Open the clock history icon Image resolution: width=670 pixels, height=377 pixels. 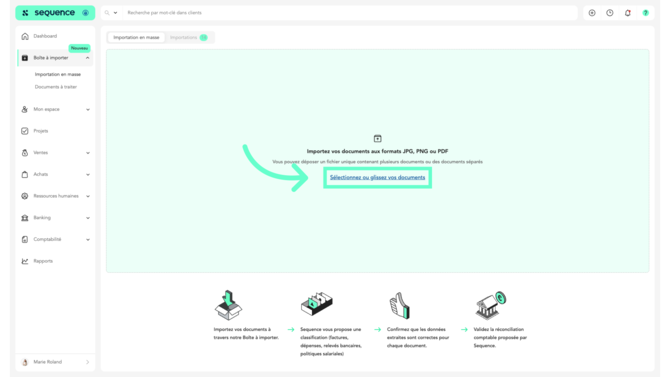tap(610, 13)
